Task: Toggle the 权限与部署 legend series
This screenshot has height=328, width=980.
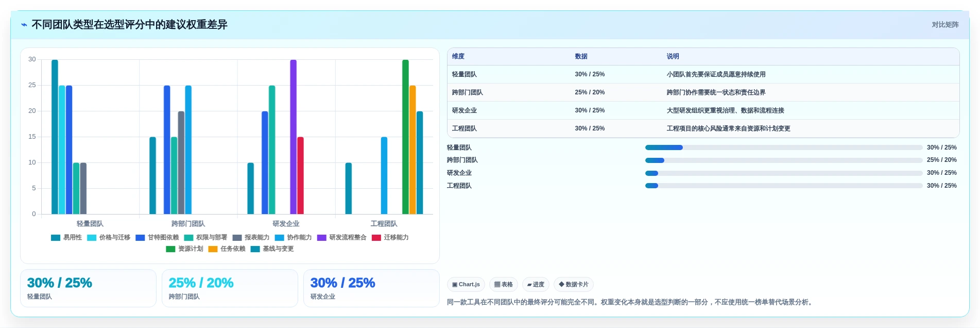Action: (x=205, y=238)
